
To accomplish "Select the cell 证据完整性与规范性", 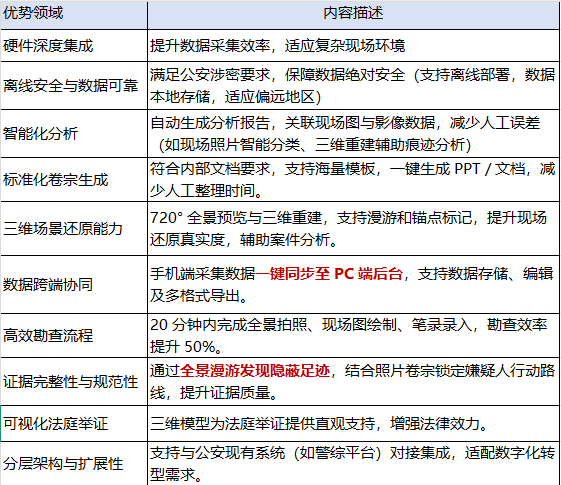I will pyautogui.click(x=74, y=381).
